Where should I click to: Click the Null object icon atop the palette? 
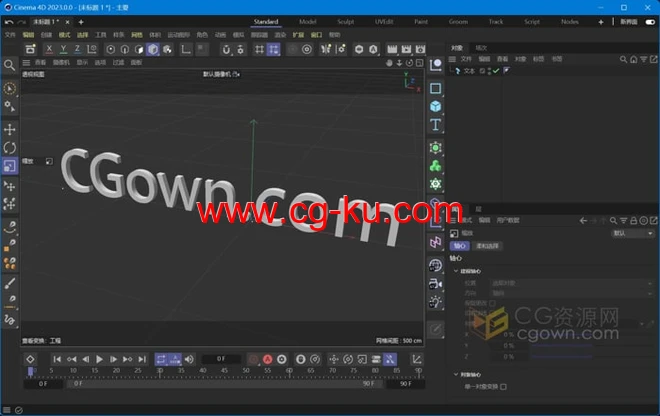tap(435, 65)
